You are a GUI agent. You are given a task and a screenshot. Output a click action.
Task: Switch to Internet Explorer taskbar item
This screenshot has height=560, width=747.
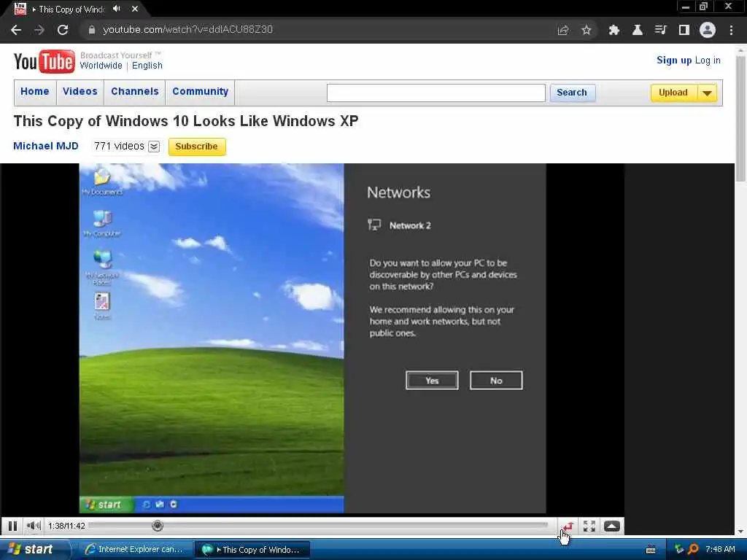(x=134, y=550)
